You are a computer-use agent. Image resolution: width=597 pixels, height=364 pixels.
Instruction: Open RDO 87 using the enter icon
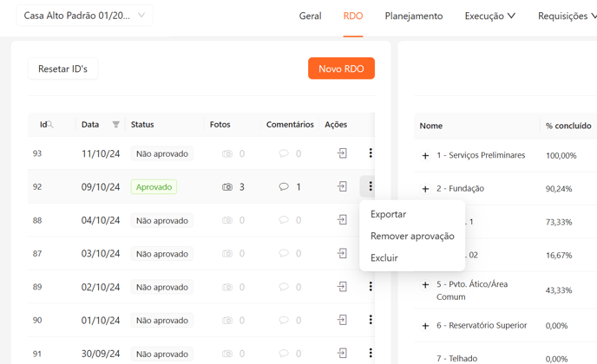coord(342,253)
